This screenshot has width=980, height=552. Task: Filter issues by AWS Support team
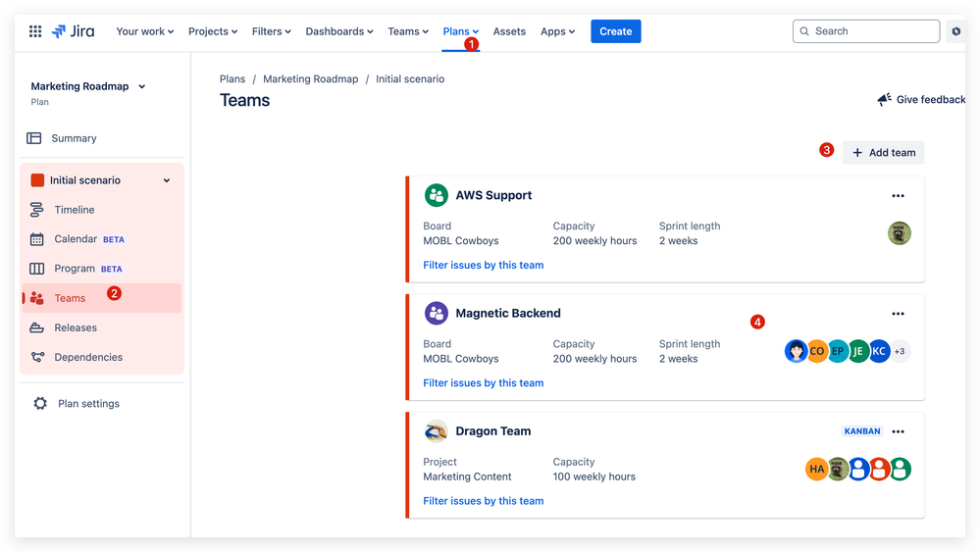tap(483, 265)
